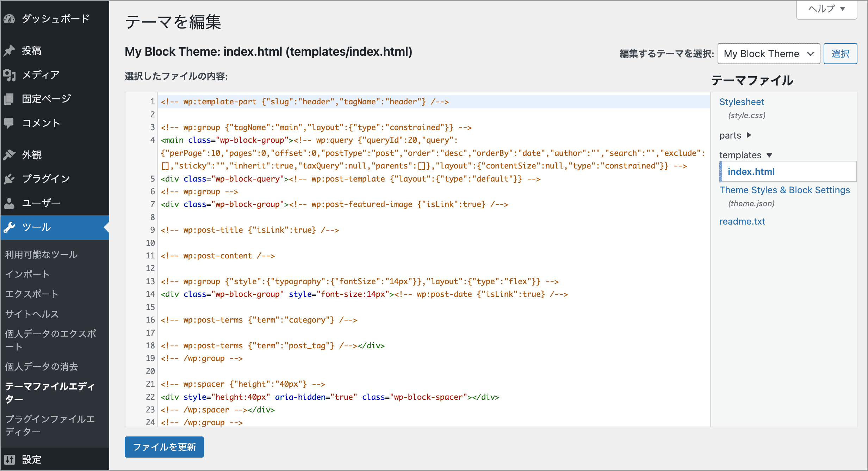The image size is (868, 471).
Task: Open the Stylesheet file link
Action: [x=742, y=102]
